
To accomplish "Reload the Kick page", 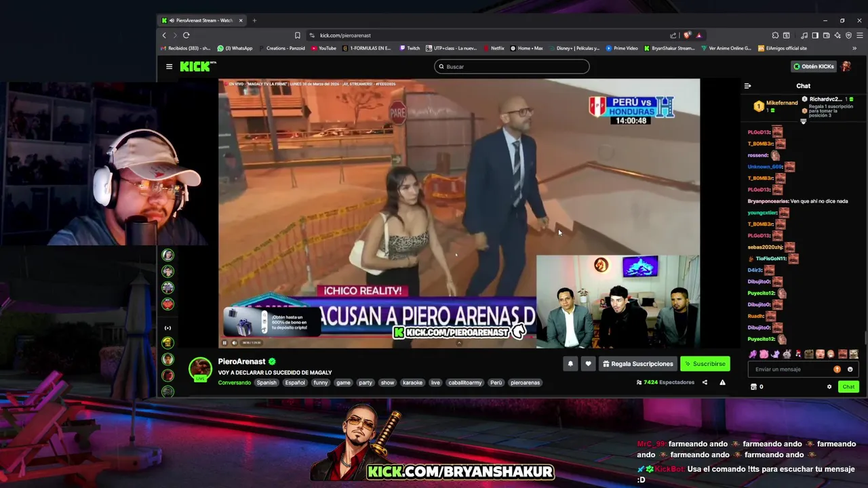I will click(x=186, y=35).
